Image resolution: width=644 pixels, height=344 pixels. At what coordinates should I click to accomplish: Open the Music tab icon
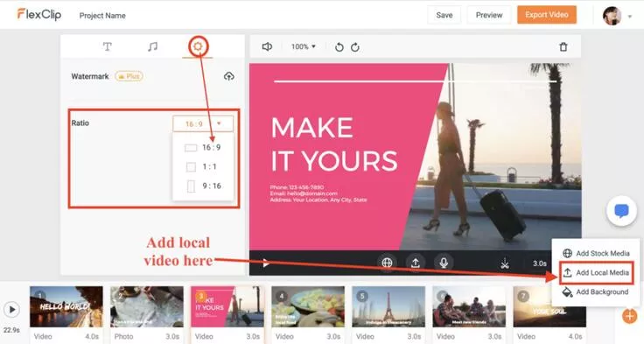pyautogui.click(x=152, y=46)
